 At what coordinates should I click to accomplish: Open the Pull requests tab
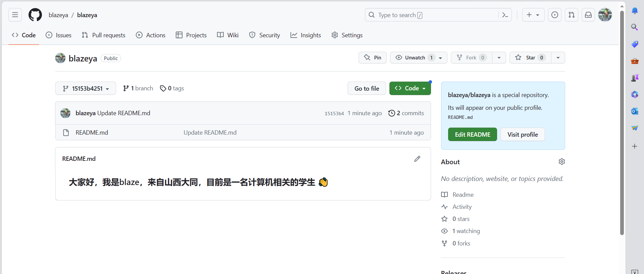pos(104,35)
